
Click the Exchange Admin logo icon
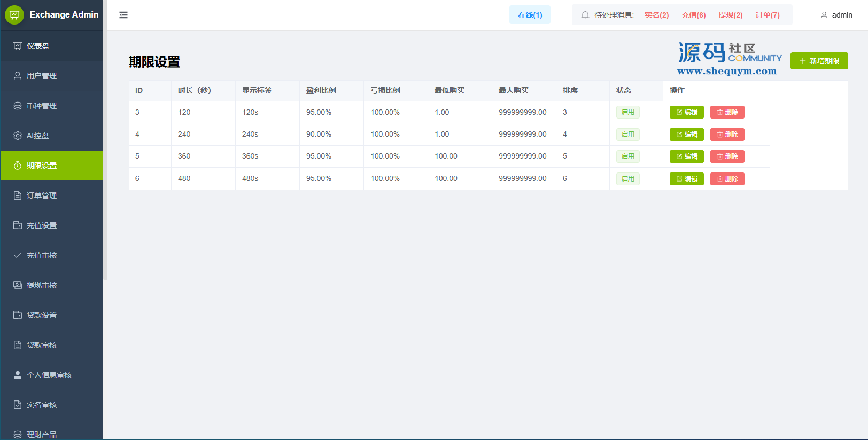(x=14, y=15)
